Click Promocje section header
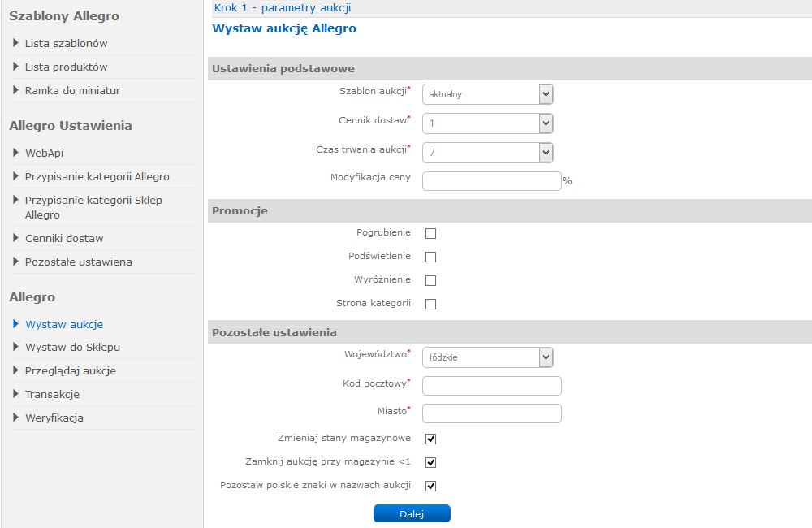 tap(240, 211)
